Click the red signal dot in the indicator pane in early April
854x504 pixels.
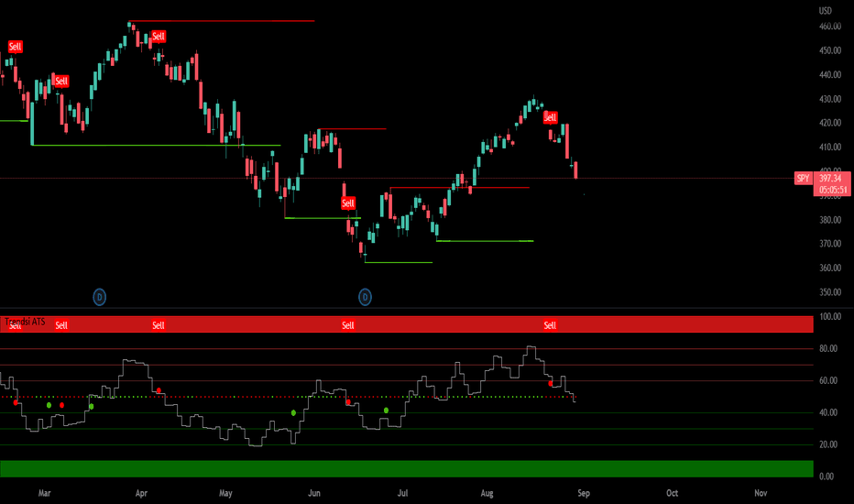click(x=159, y=390)
